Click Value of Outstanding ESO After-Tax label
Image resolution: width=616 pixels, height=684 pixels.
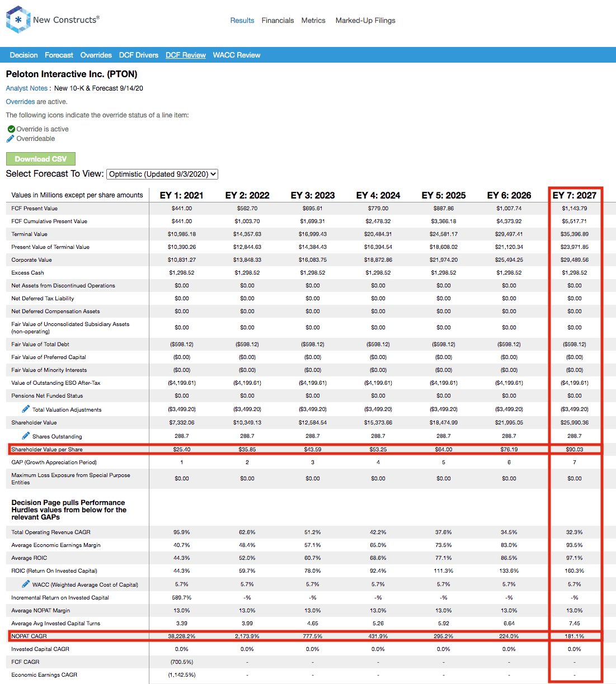(x=56, y=383)
